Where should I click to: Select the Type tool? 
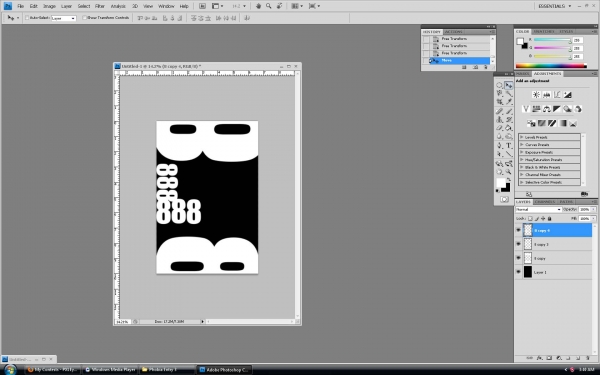coord(509,146)
